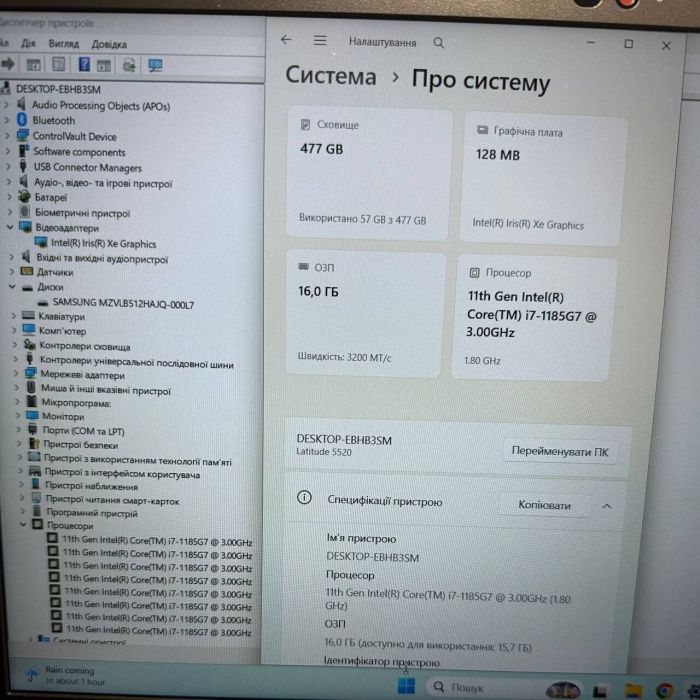Open the Rain coming weather widget

point(67,675)
